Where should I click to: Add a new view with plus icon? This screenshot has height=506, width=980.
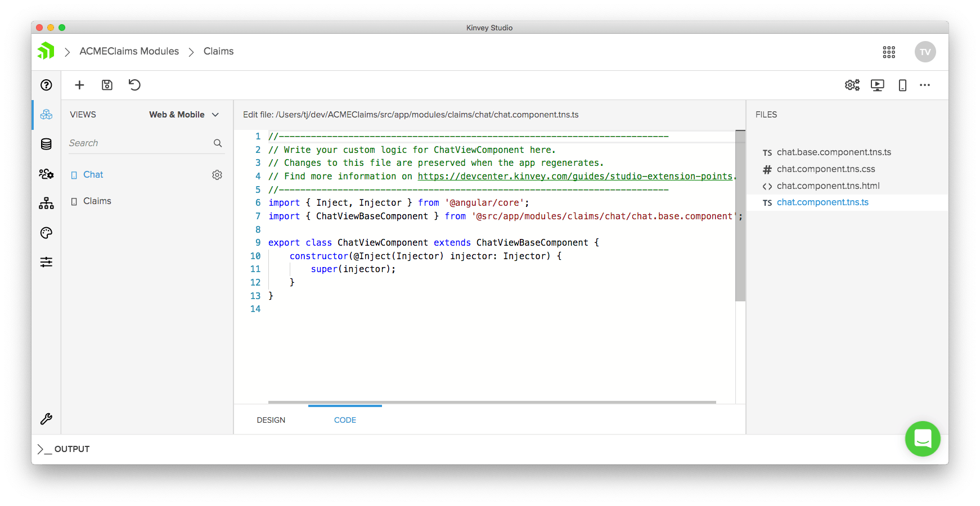pos(79,85)
